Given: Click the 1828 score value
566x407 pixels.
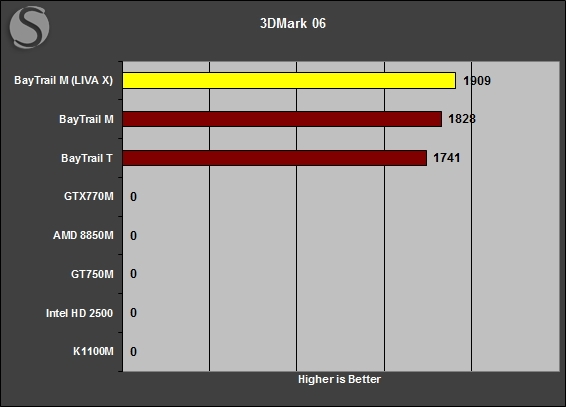Looking at the screenshot, I should coord(462,119).
